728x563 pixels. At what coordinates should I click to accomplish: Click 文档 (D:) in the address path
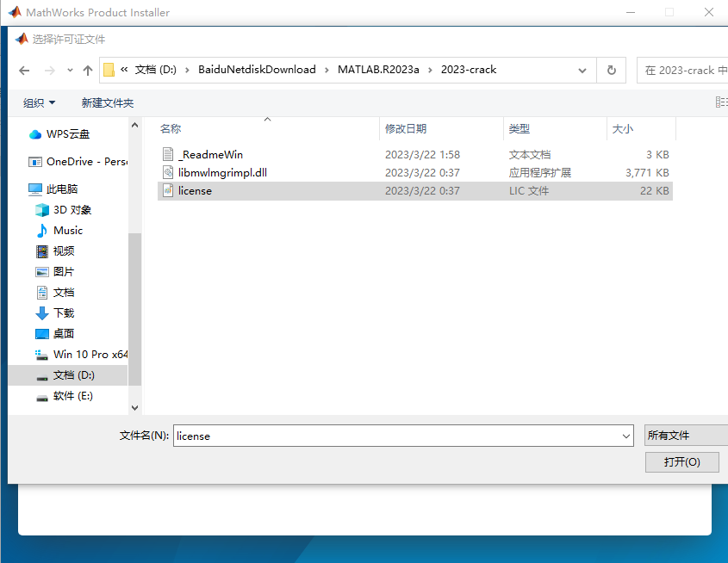pyautogui.click(x=156, y=70)
